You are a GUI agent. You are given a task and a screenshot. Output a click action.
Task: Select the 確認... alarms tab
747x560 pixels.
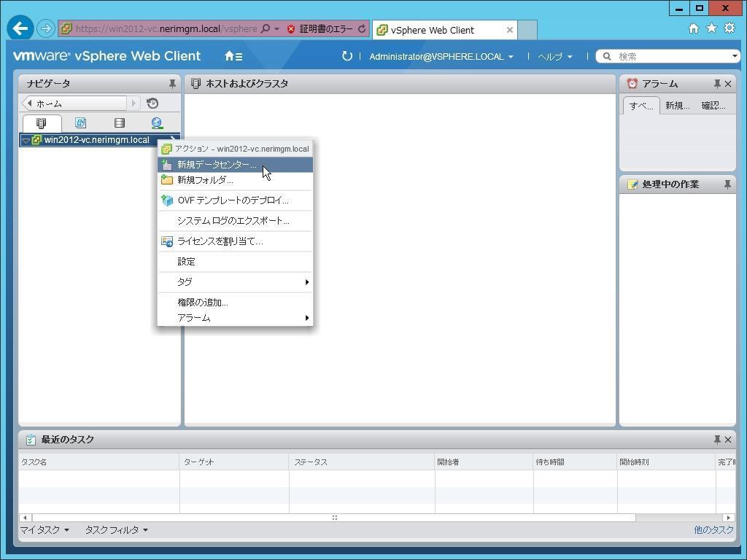point(713,106)
